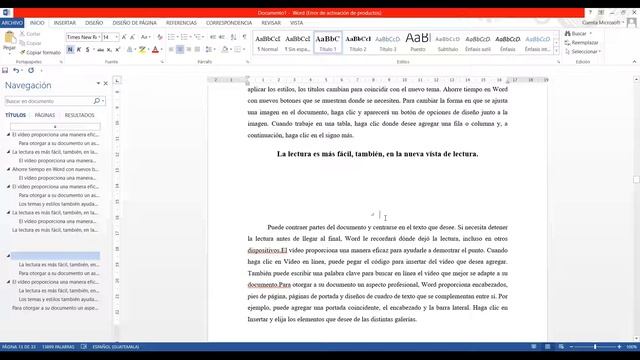Collapse first 'El vídeo proporciona' heading
Image resolution: width=640 pixels, height=360 pixels.
coord(8,134)
